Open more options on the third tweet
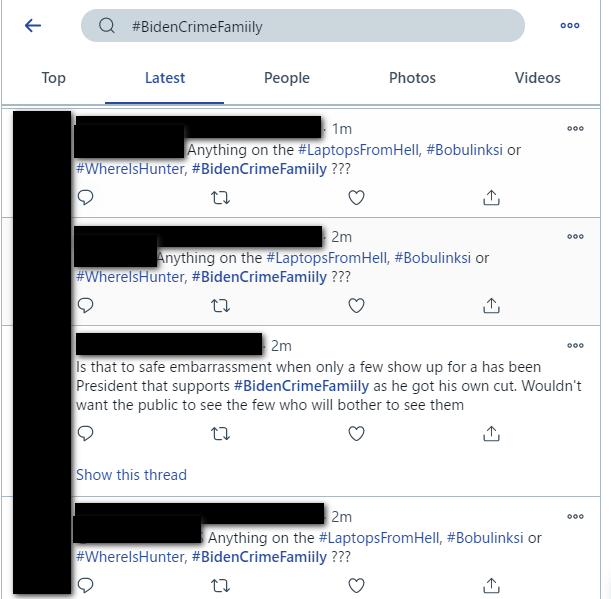The image size is (611, 599). [575, 345]
